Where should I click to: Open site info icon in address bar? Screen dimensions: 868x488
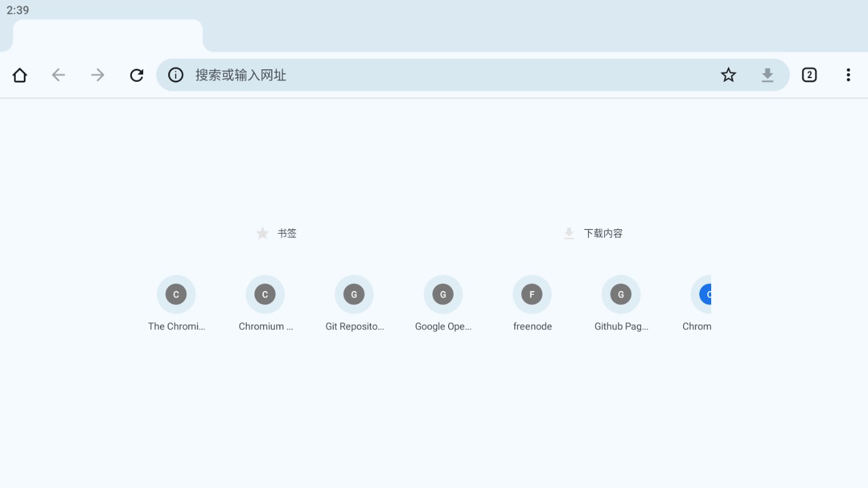(176, 75)
